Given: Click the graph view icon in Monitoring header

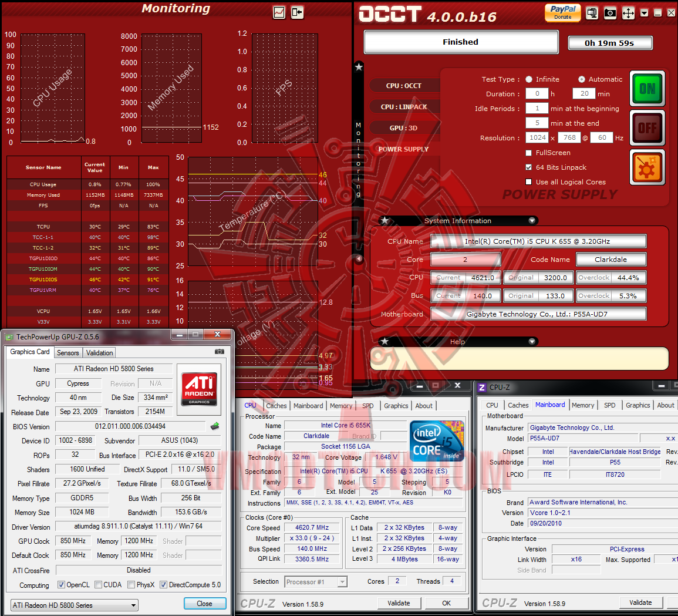Looking at the screenshot, I should point(279,12).
